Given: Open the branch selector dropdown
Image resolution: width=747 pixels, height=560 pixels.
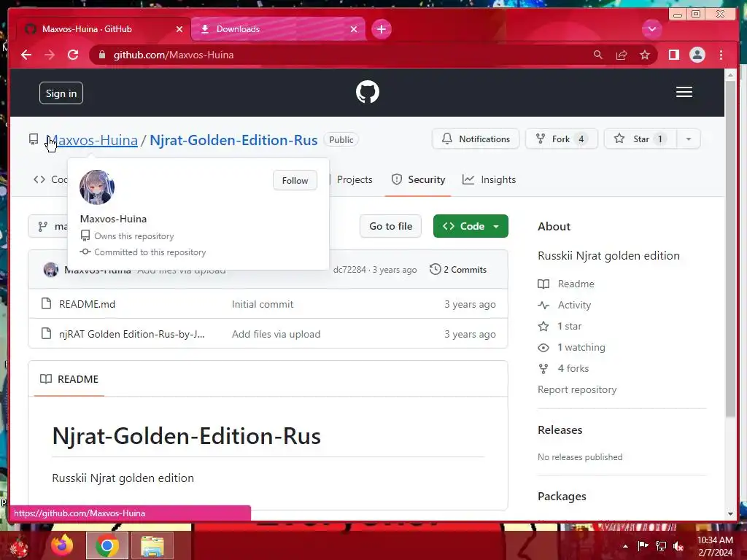Looking at the screenshot, I should coord(48,226).
